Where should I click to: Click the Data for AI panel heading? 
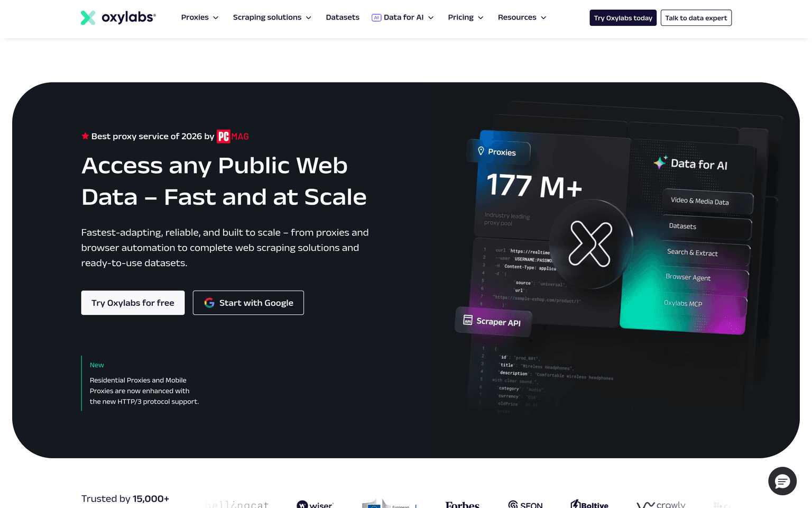click(x=699, y=165)
